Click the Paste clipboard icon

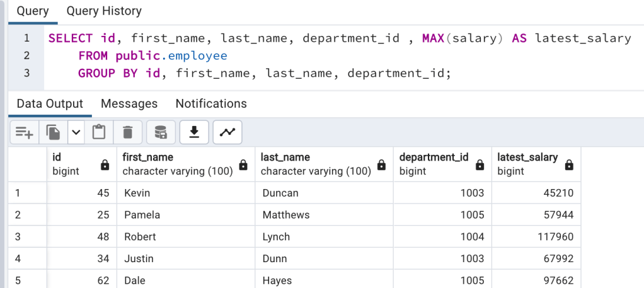click(x=99, y=132)
